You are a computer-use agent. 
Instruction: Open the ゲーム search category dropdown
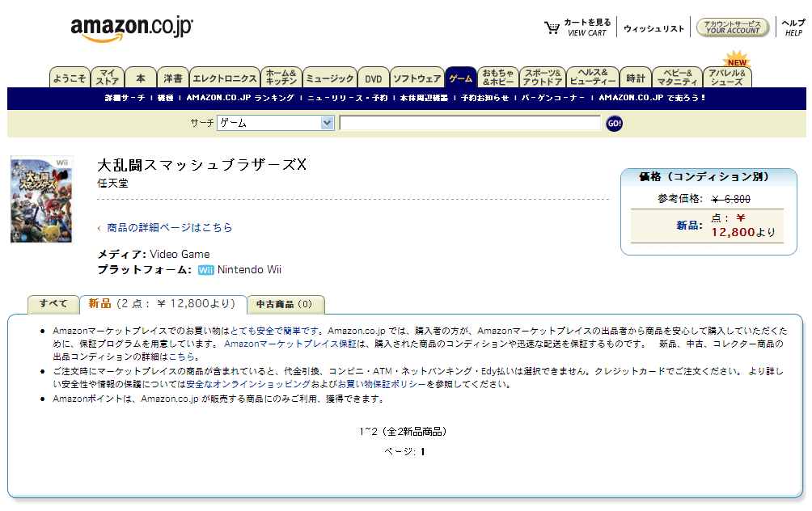pos(276,123)
